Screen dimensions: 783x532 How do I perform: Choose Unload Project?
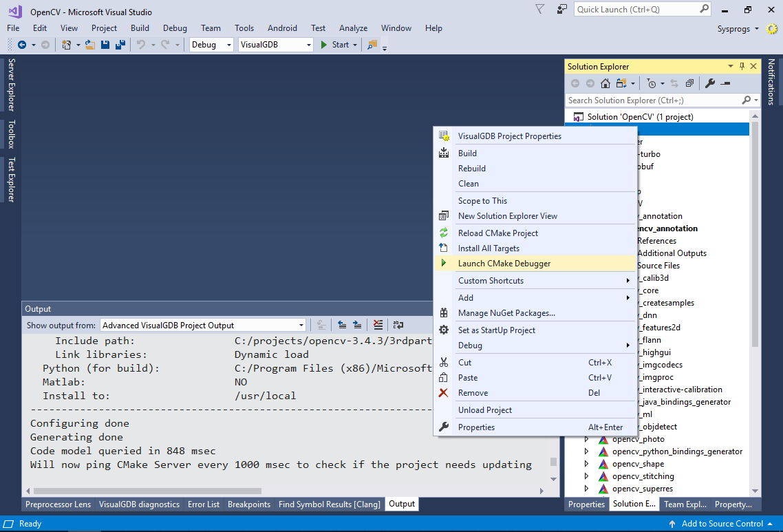535,410
